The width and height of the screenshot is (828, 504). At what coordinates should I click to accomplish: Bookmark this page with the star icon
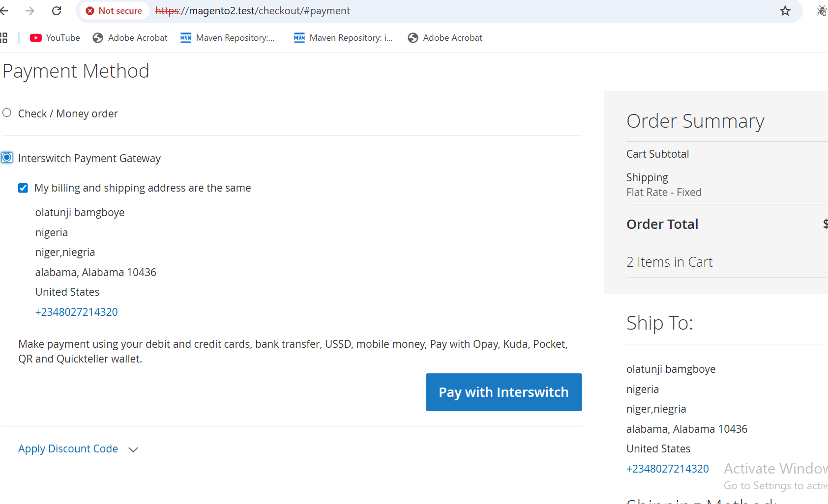(785, 11)
